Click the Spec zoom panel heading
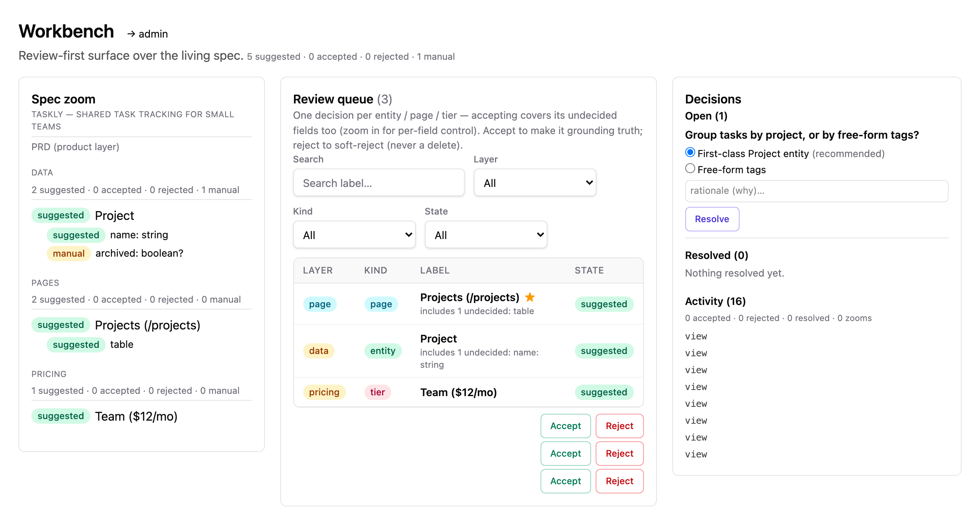The height and width of the screenshot is (521, 980). [x=64, y=99]
